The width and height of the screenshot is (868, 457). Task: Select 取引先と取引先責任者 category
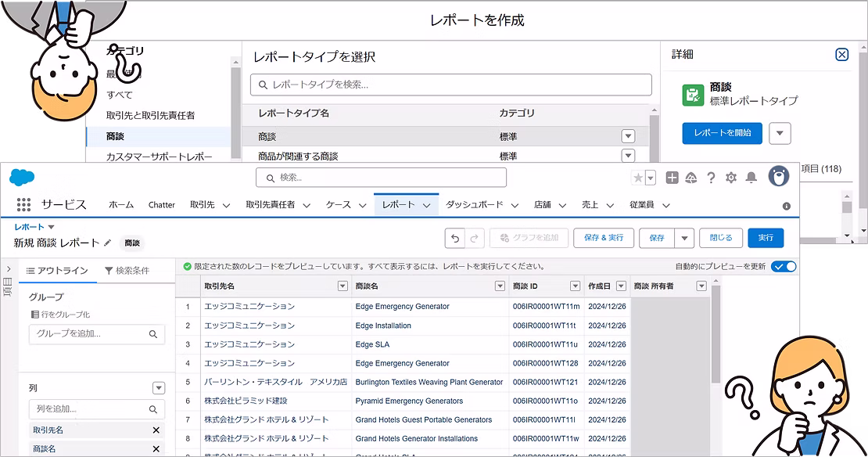[151, 115]
